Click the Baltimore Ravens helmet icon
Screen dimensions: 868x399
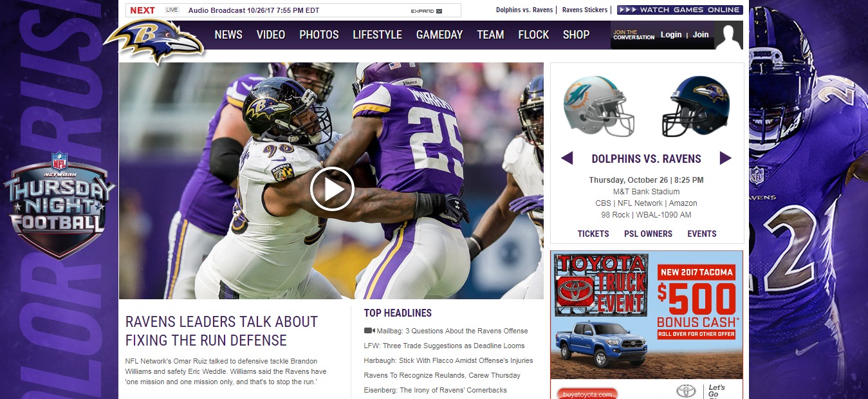click(696, 106)
